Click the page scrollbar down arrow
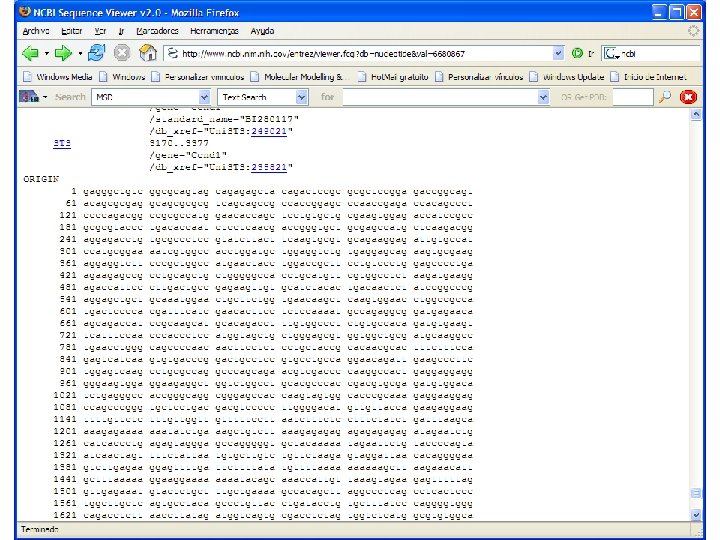The width and height of the screenshot is (720, 540). [x=696, y=515]
